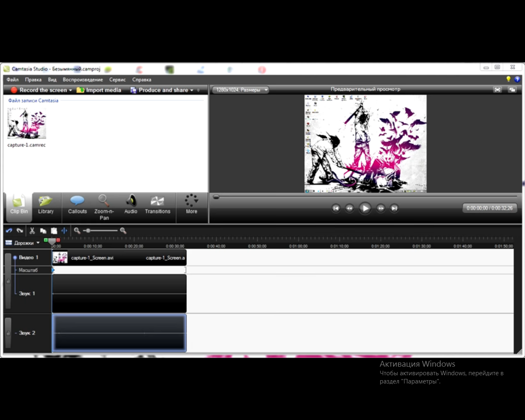The height and width of the screenshot is (420, 525).
Task: Click the Camtasia Studio title bar app icon
Action: tap(7, 69)
